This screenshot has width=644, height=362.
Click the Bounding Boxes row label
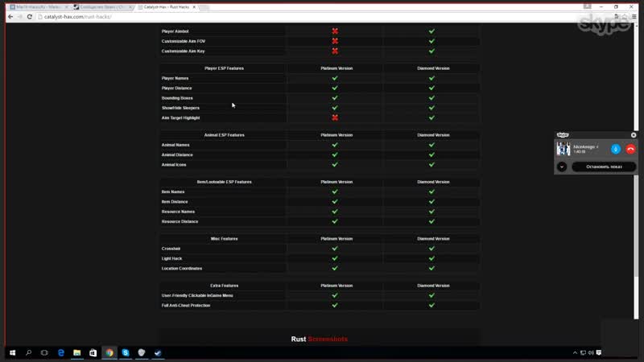[x=177, y=98]
